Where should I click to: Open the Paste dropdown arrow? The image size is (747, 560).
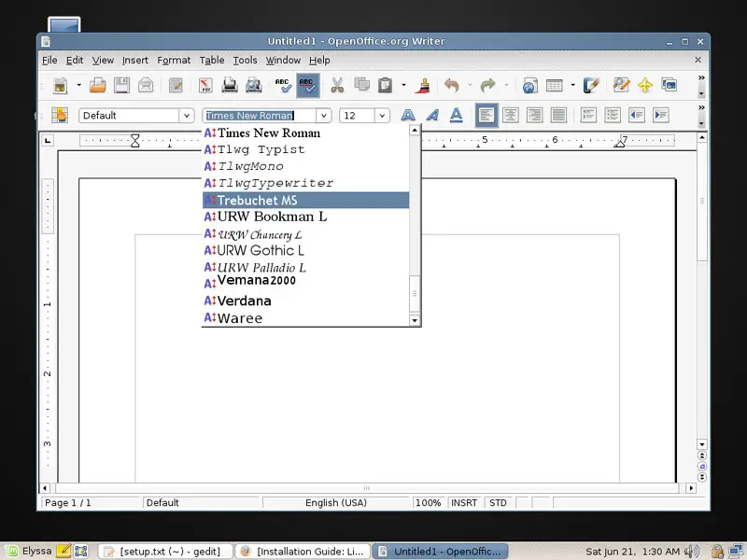(x=404, y=86)
